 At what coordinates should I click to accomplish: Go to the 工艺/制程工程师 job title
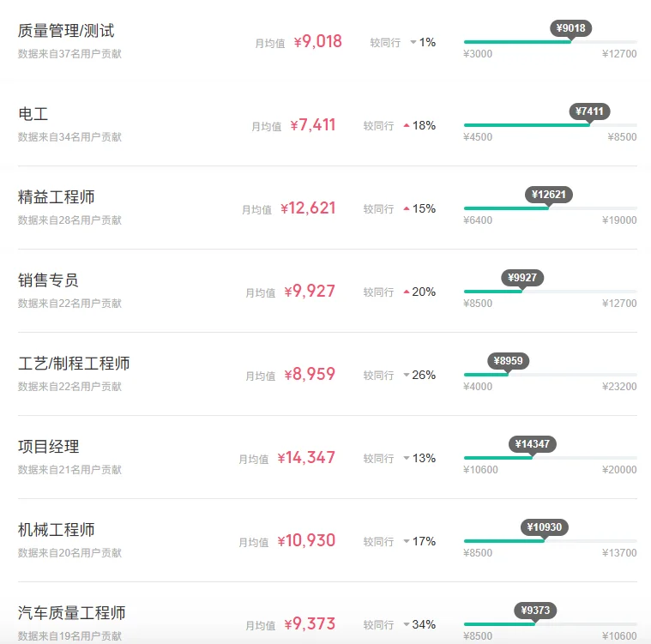74,364
